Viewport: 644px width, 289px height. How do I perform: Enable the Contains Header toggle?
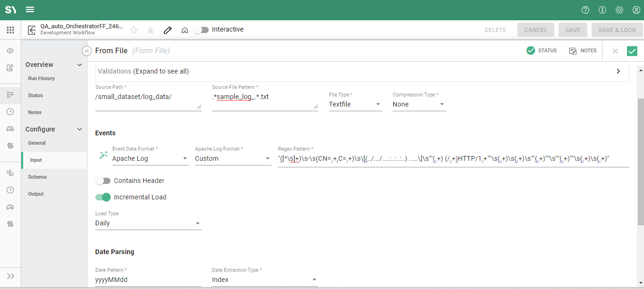pos(103,181)
